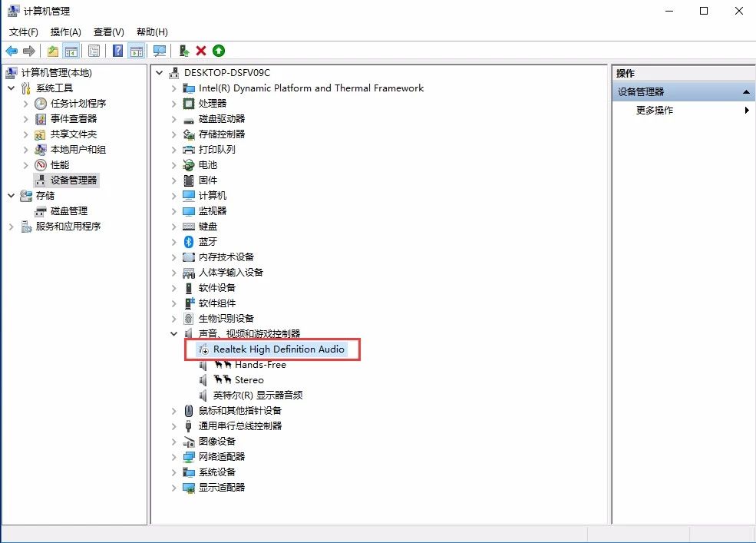756x543 pixels.
Task: Click the 键盘 keyboard icon
Action: tap(189, 227)
